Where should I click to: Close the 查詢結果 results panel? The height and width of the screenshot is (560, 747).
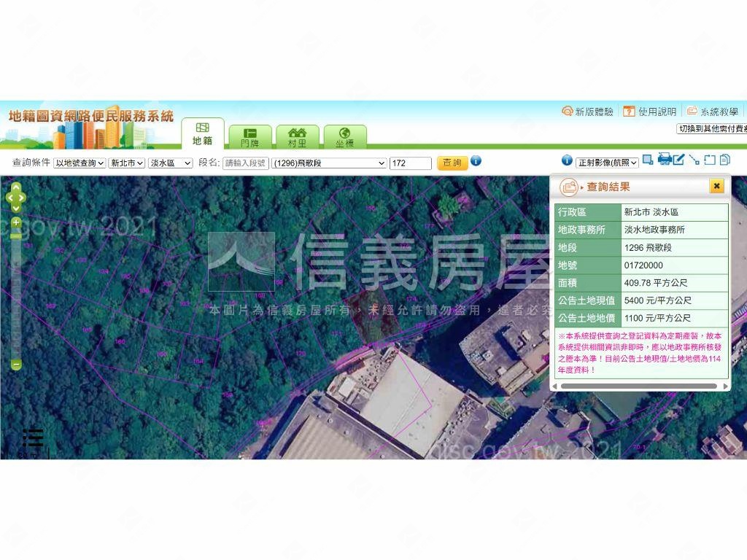(x=717, y=187)
